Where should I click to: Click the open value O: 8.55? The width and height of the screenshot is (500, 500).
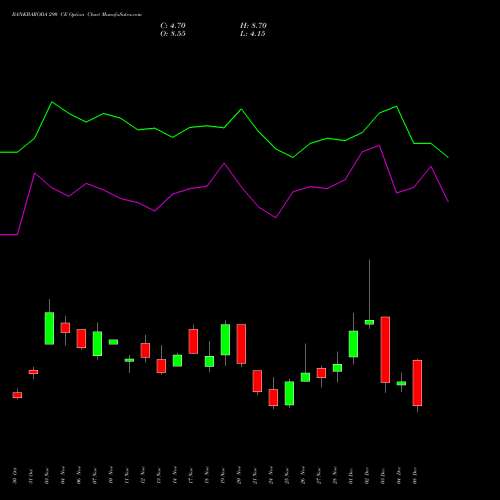click(x=173, y=34)
